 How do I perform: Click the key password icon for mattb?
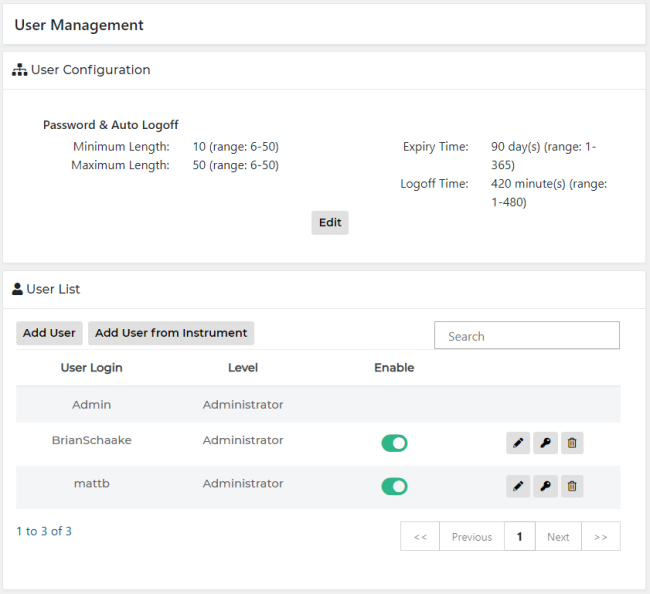pos(545,486)
